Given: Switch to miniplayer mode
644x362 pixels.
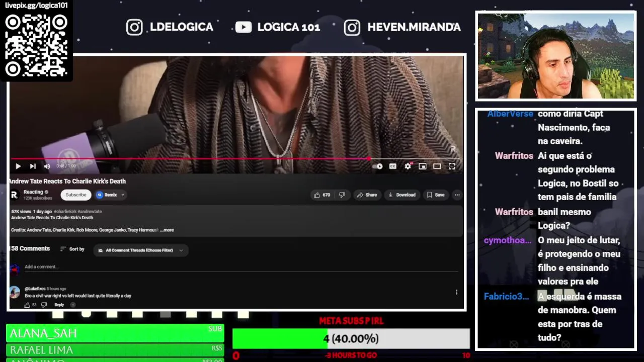Looking at the screenshot, I should (x=423, y=166).
